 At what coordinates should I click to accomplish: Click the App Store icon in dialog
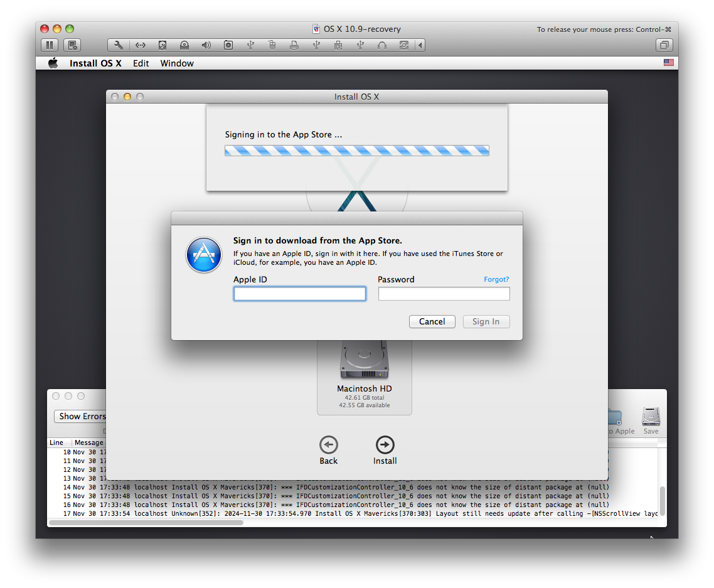203,255
